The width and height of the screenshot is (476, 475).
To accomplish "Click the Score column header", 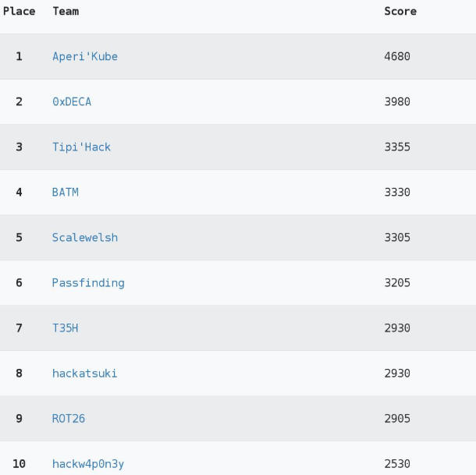I will [x=400, y=11].
